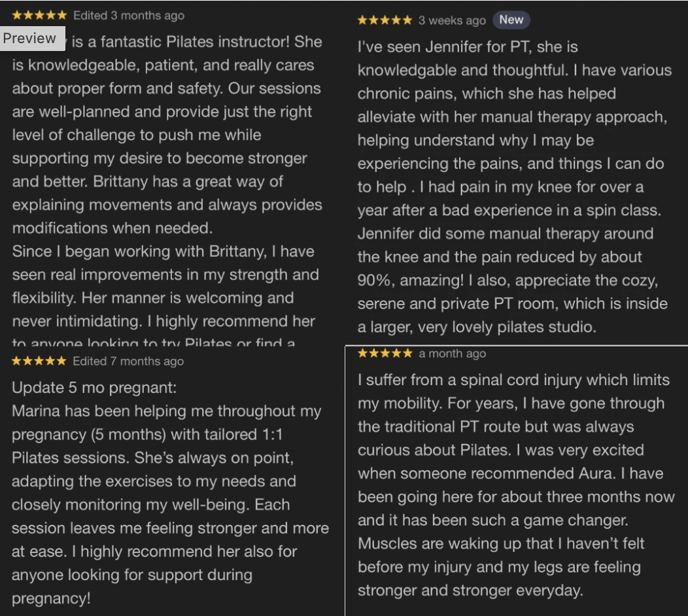Viewport: 688px width, 616px height.
Task: Click the final line "stronger and stronger everyday."
Action: click(x=470, y=590)
